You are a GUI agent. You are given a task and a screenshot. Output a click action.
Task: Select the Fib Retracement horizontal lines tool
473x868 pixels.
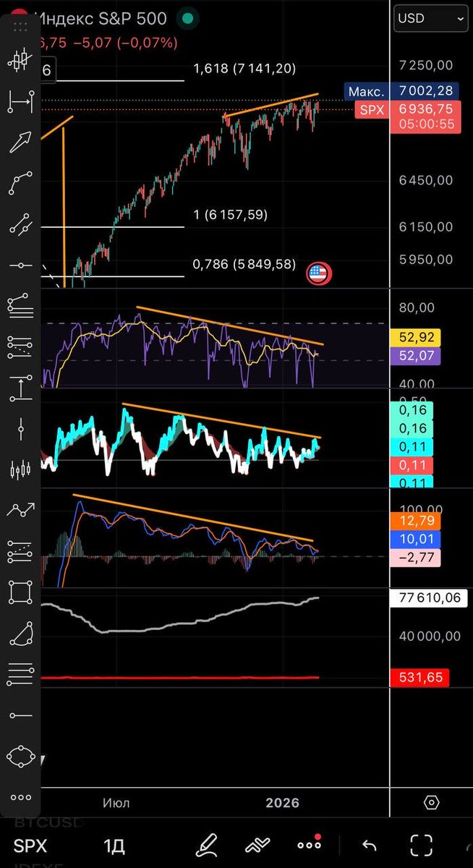pos(20,675)
